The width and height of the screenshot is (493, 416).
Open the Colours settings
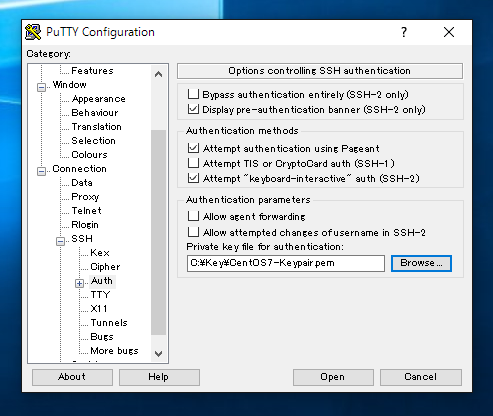pyautogui.click(x=89, y=155)
